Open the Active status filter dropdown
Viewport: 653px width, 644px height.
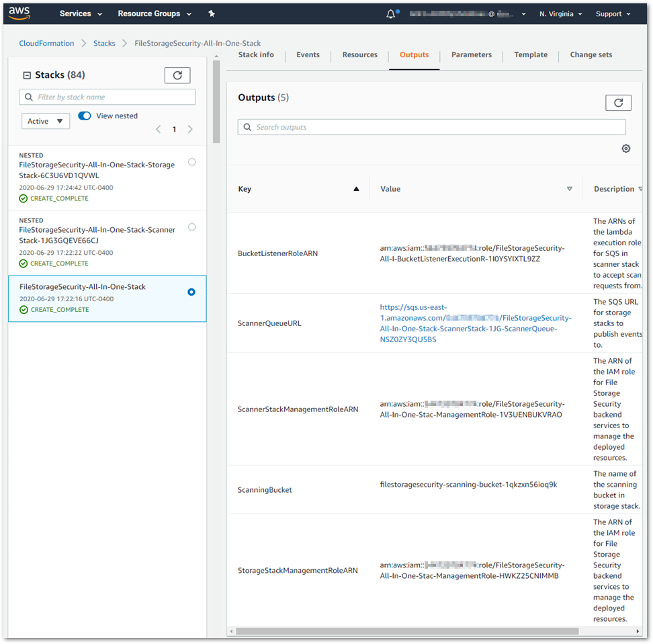coord(46,121)
